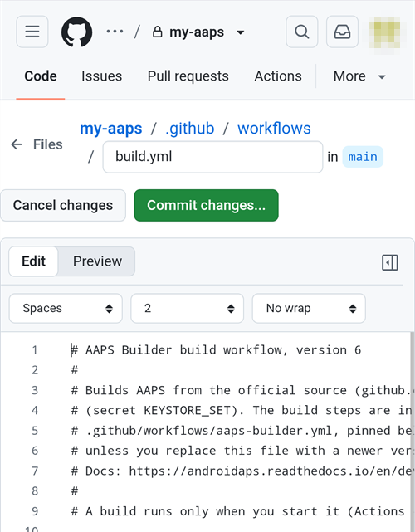Place cursor in line 1 version comment

coord(216,349)
